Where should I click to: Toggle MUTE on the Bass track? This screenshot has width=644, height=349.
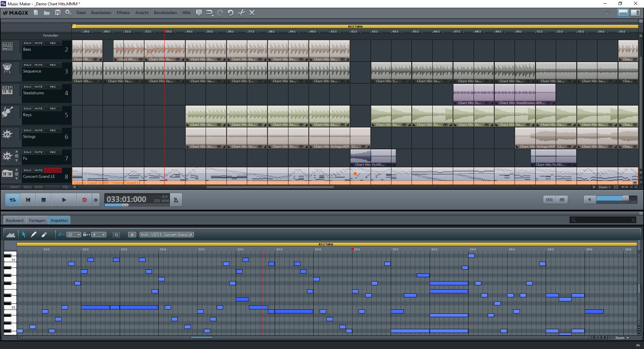tap(39, 43)
